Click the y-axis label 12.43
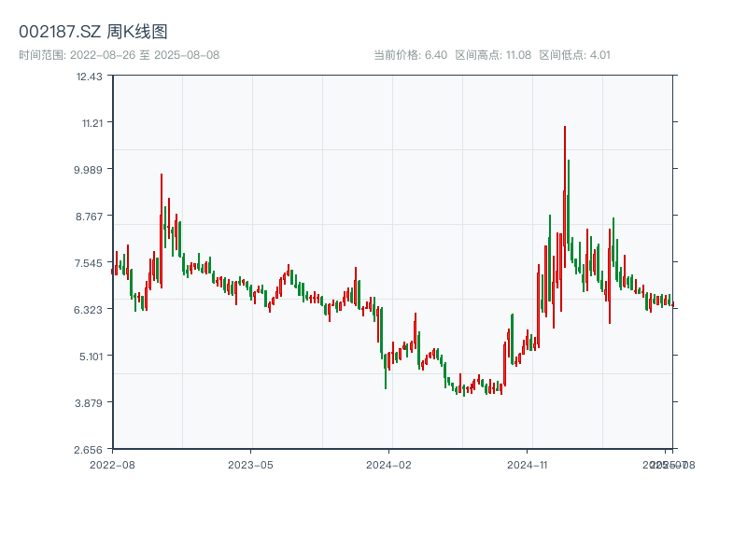The width and height of the screenshot is (747, 560). (89, 77)
